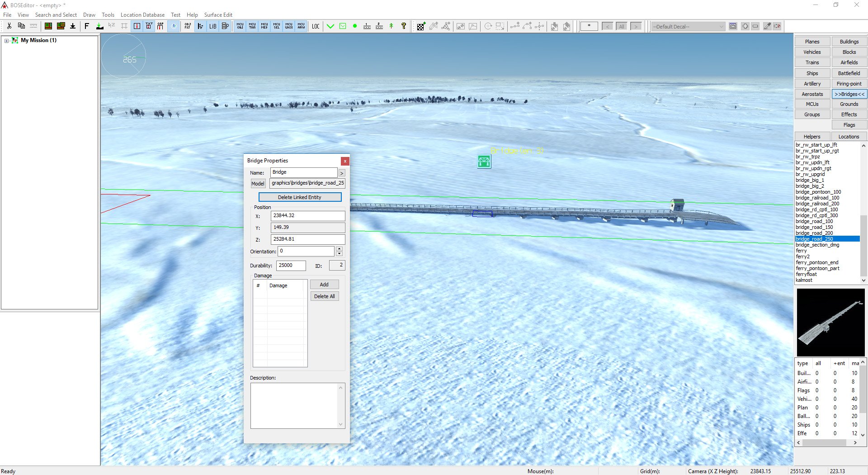Click the arrow button next to Name field
This screenshot has height=475, width=868.
(342, 173)
